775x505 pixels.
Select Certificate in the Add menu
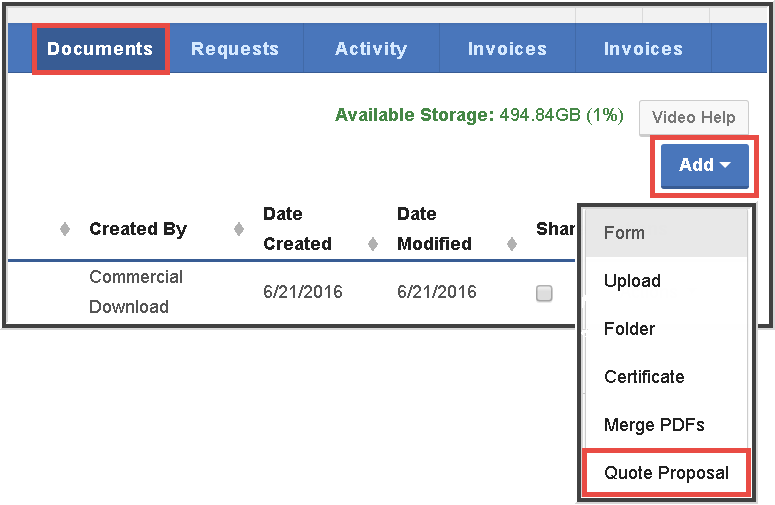point(666,377)
